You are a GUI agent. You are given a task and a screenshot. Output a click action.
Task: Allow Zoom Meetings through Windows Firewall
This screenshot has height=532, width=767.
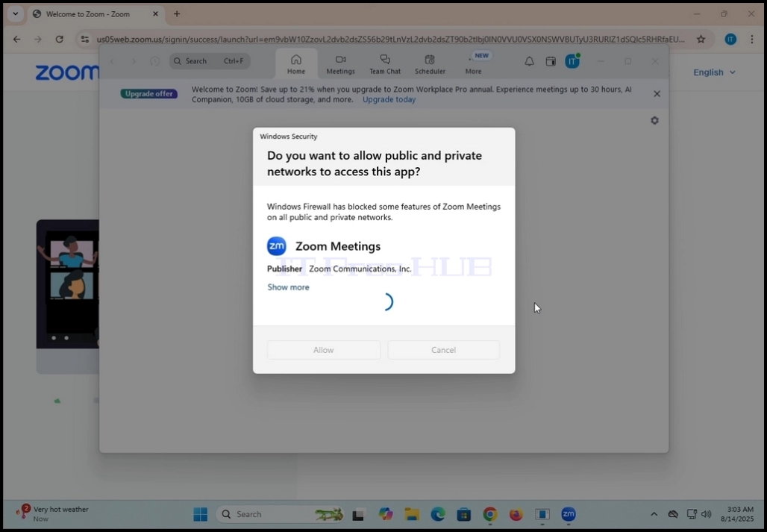pyautogui.click(x=323, y=350)
